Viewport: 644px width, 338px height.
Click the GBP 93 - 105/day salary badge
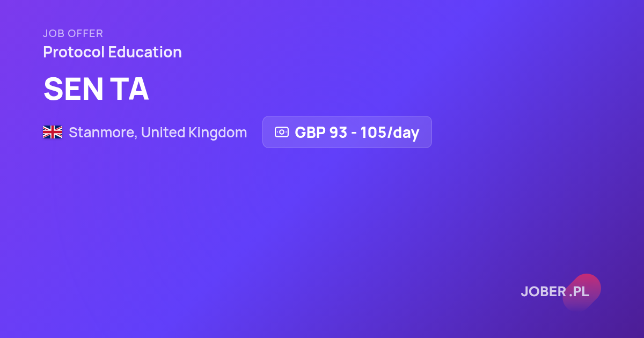pos(347,132)
